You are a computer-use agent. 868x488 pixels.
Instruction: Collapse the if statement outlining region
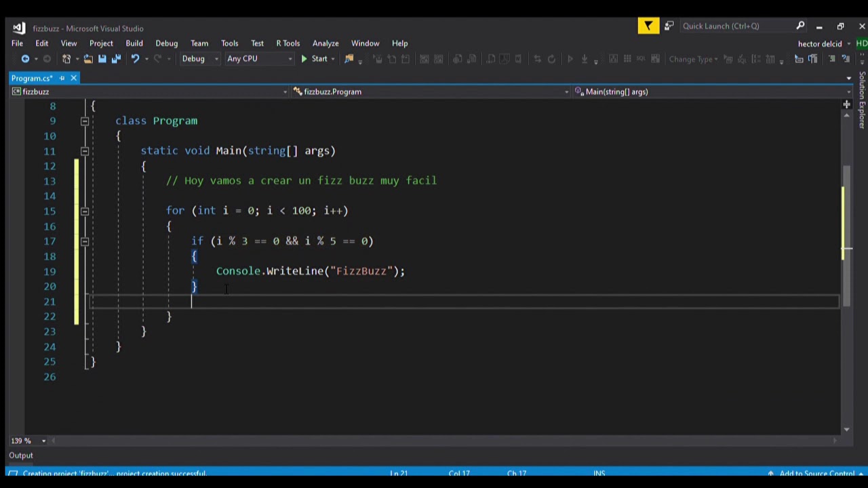(85, 241)
